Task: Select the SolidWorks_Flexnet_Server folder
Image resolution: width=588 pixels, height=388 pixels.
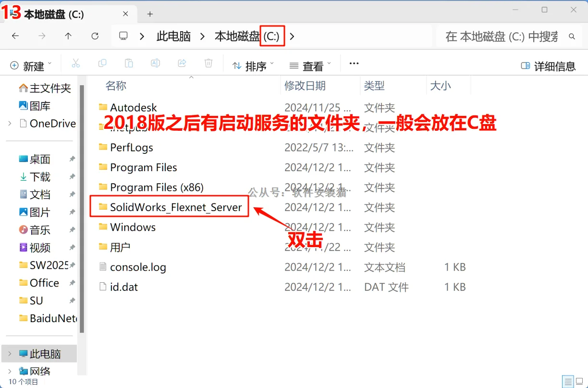Action: pyautogui.click(x=175, y=207)
